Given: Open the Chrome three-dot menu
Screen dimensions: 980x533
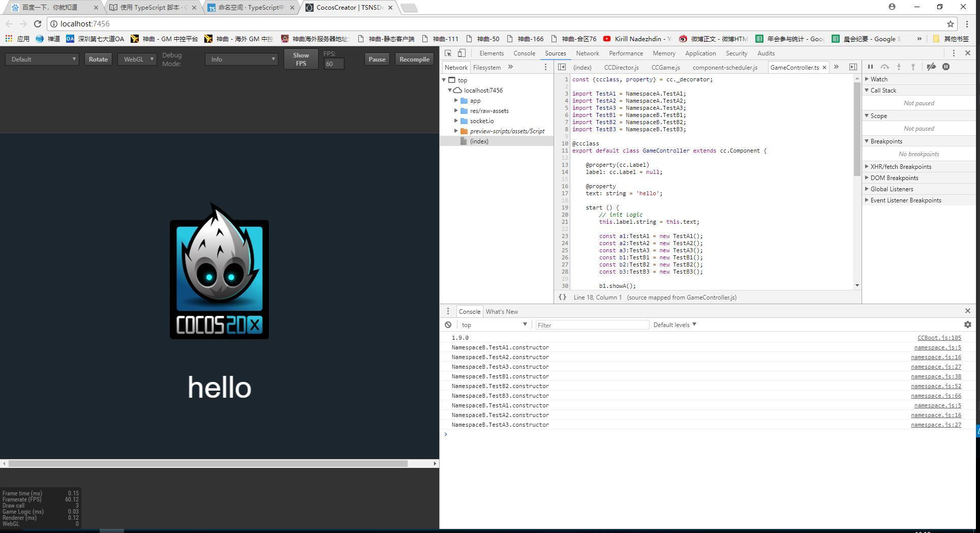Looking at the screenshot, I should click(x=967, y=24).
